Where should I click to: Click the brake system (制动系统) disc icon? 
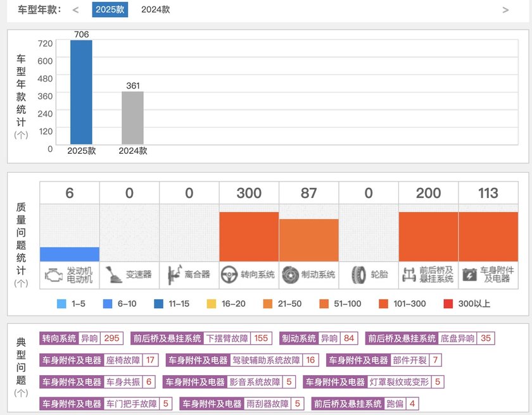coord(289,274)
